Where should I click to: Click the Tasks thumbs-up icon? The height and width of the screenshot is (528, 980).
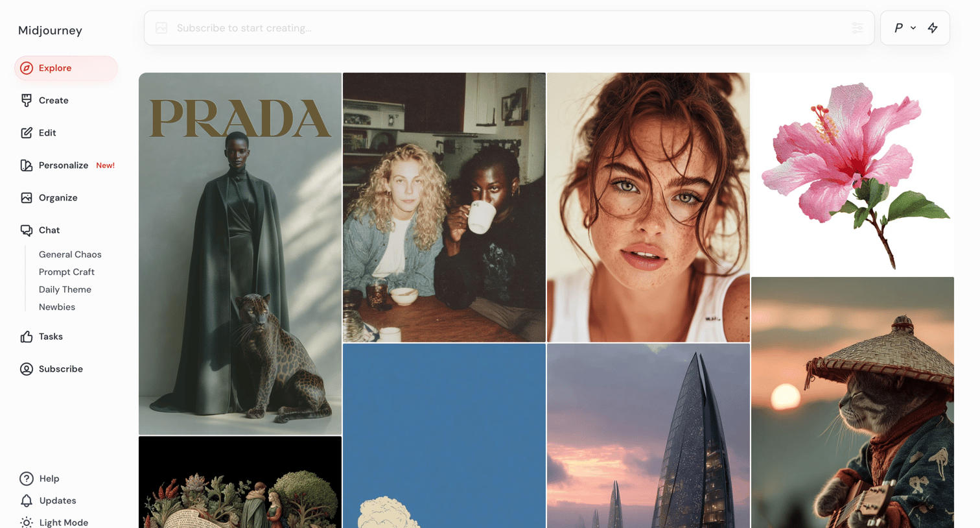27,337
